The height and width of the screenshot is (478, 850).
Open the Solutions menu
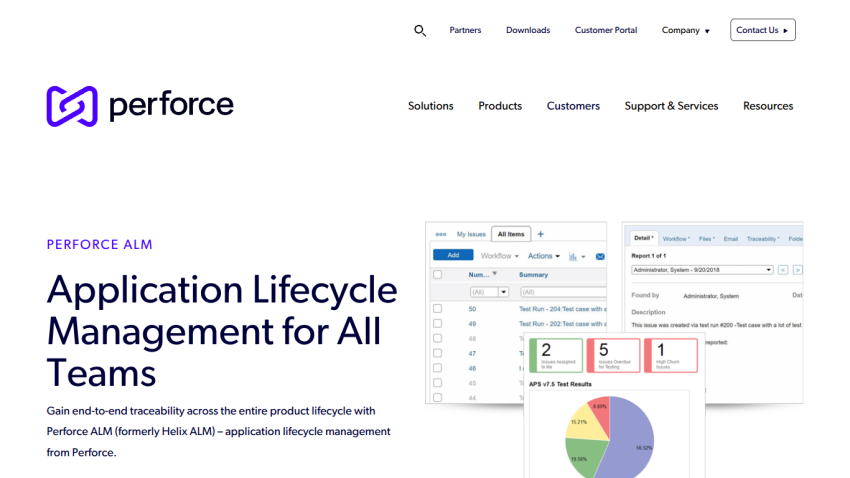coord(430,106)
